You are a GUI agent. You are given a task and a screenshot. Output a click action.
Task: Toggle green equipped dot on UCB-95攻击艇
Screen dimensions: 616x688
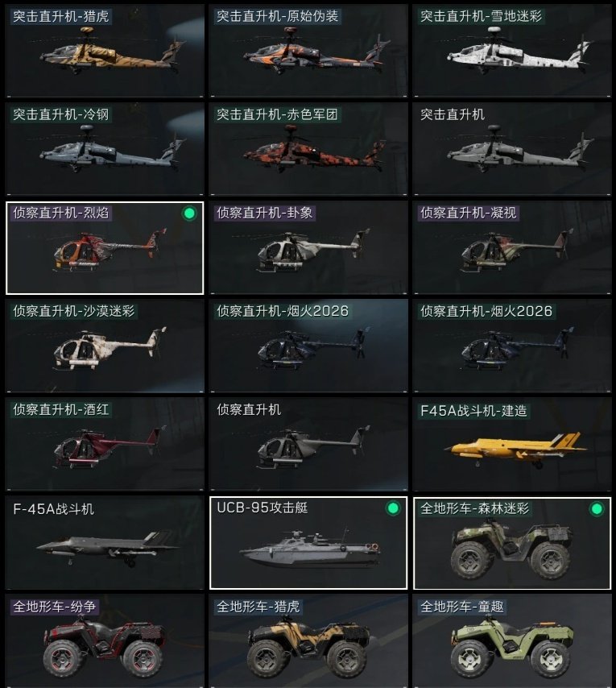(x=393, y=508)
